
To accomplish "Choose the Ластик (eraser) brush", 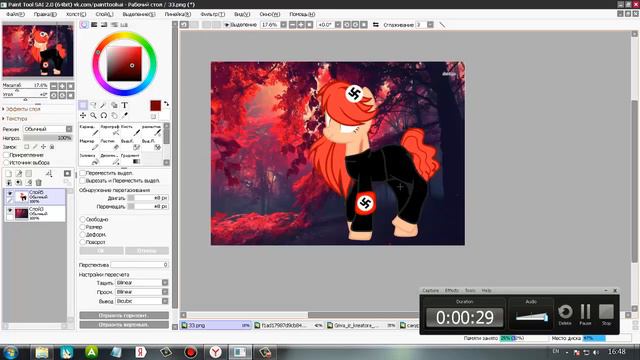I will tap(110, 144).
